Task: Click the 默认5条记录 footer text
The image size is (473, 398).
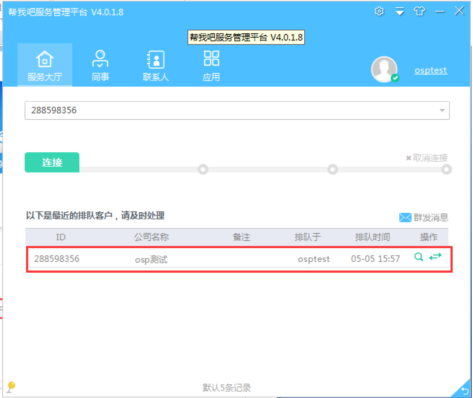Action: [x=227, y=388]
